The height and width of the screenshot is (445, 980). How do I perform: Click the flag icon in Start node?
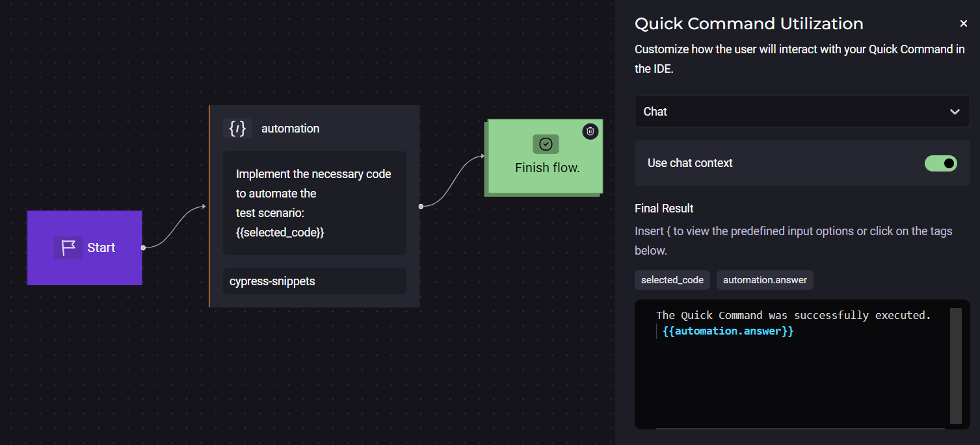(68, 248)
